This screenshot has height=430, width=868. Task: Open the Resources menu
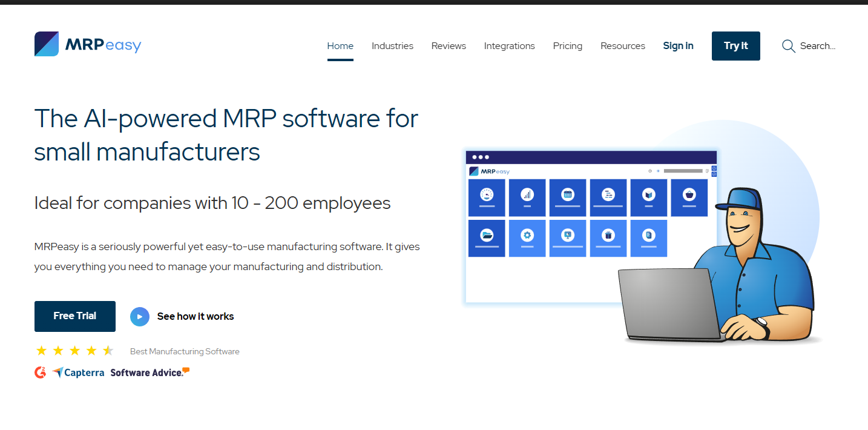tap(623, 46)
